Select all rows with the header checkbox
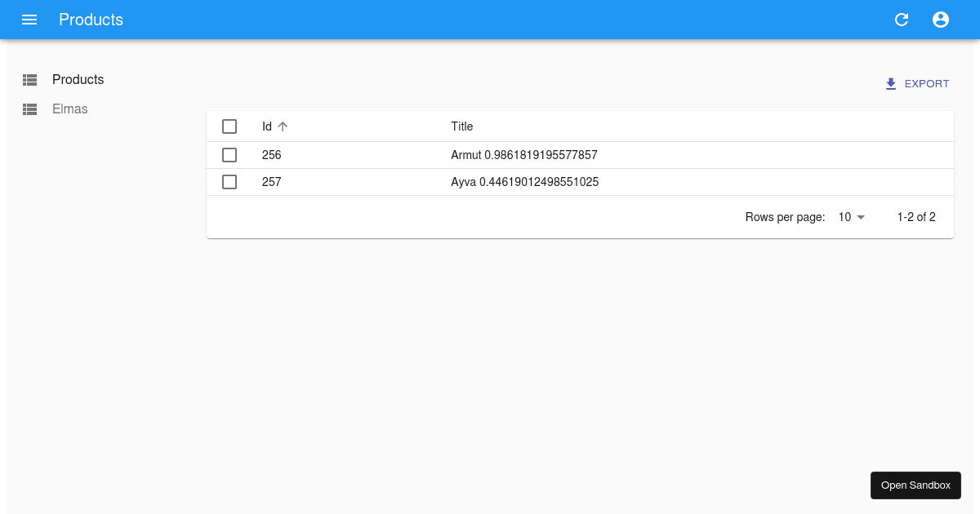The width and height of the screenshot is (980, 514). 229,126
